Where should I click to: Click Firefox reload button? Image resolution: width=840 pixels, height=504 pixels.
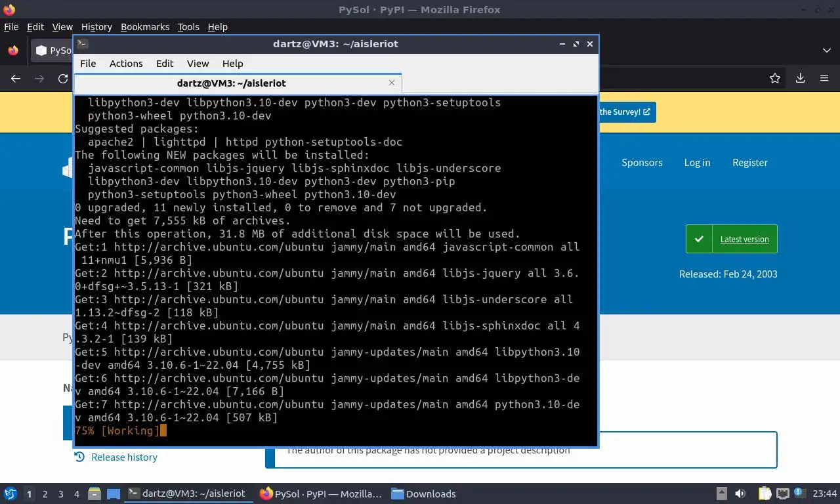point(63,78)
